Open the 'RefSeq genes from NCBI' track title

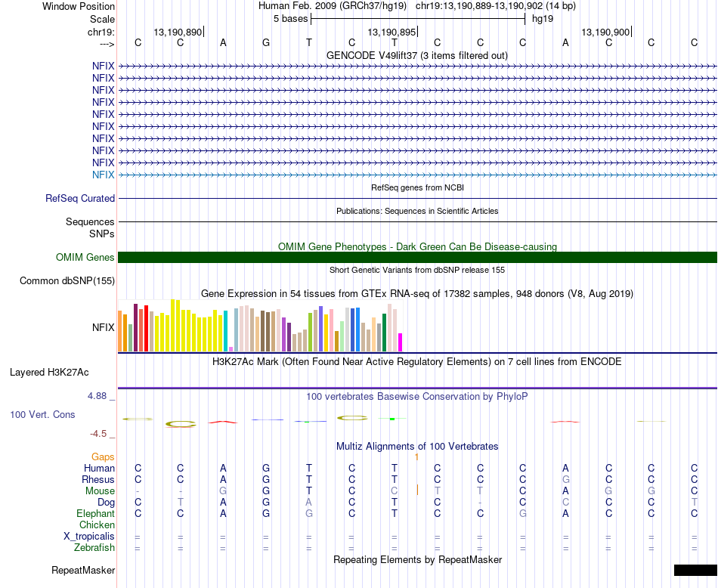point(417,187)
